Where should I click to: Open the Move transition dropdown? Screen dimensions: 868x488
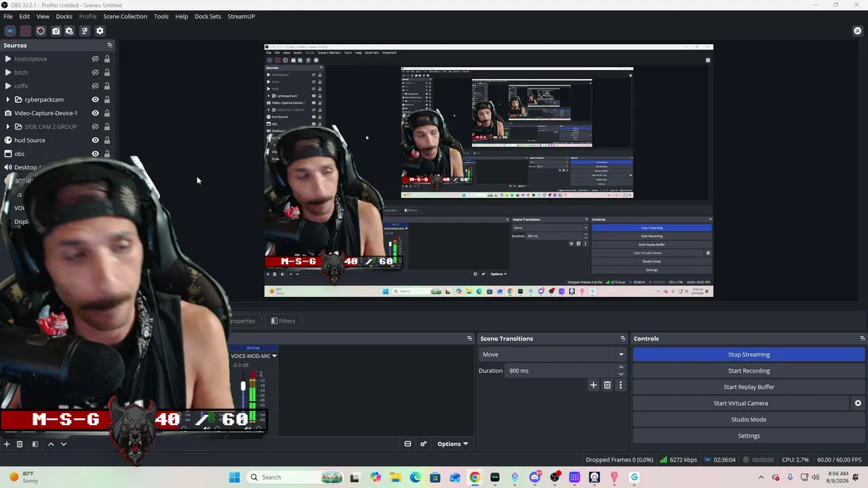tap(552, 354)
